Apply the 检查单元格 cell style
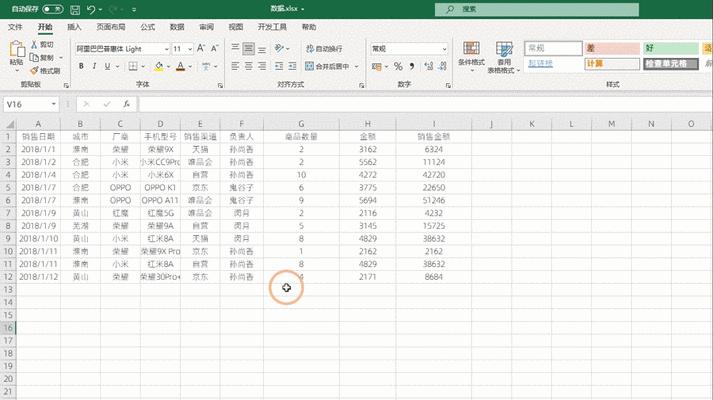Screen dimensions: 713x400 671,64
